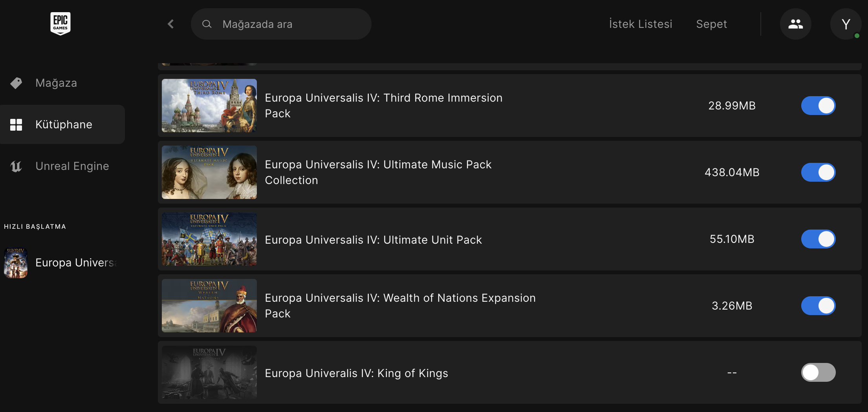868x412 pixels.
Task: Click the 28.99MB size value
Action: [x=732, y=106]
